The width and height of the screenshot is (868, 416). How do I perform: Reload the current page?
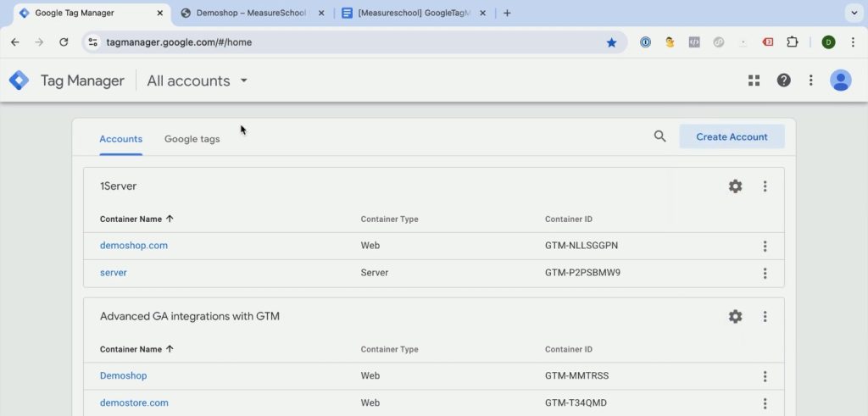click(x=64, y=42)
